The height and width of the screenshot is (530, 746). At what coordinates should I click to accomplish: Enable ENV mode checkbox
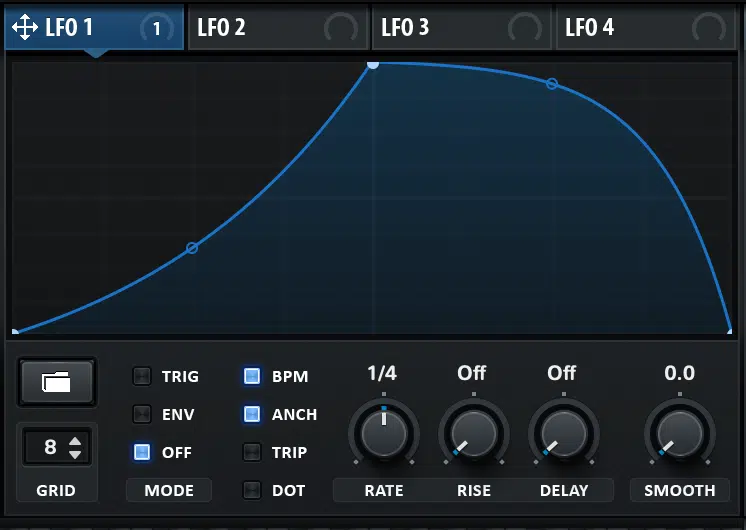point(142,414)
